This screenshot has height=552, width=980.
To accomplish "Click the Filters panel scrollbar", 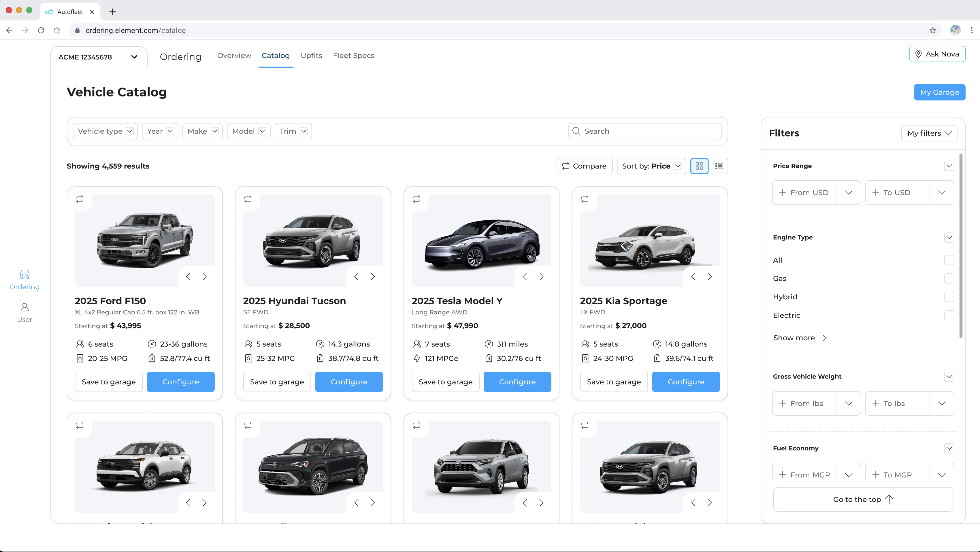I will click(961, 245).
